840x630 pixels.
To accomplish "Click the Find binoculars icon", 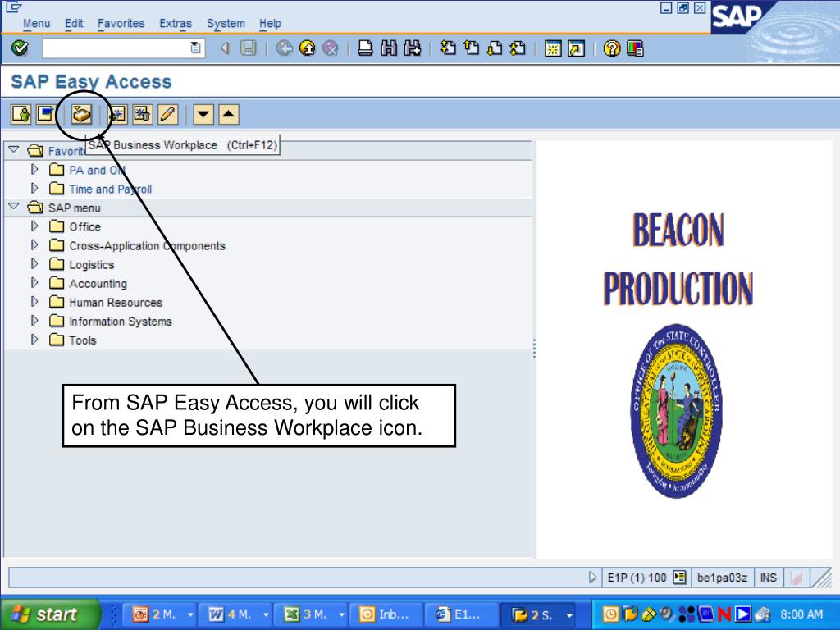I will [389, 48].
